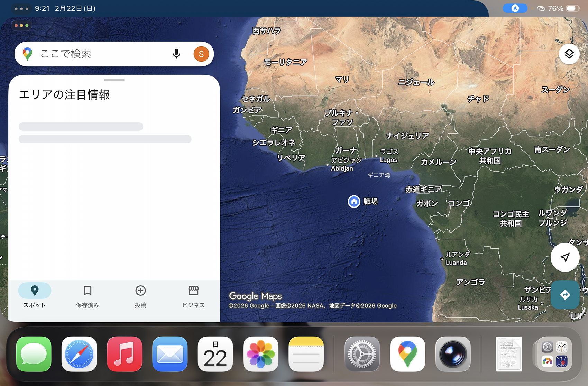588x386 pixels.
Task: Open Google Maps from the dock
Action: click(x=407, y=354)
